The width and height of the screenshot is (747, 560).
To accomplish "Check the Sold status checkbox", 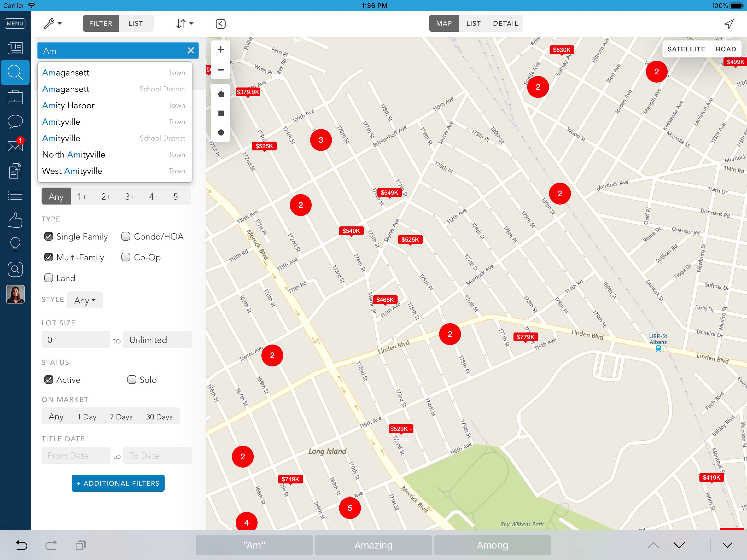I will point(132,380).
